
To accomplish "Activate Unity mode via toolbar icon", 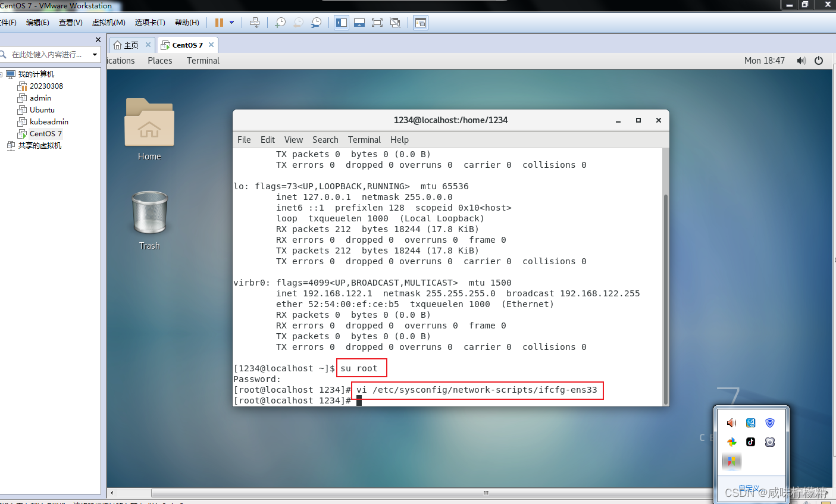I will 395,22.
